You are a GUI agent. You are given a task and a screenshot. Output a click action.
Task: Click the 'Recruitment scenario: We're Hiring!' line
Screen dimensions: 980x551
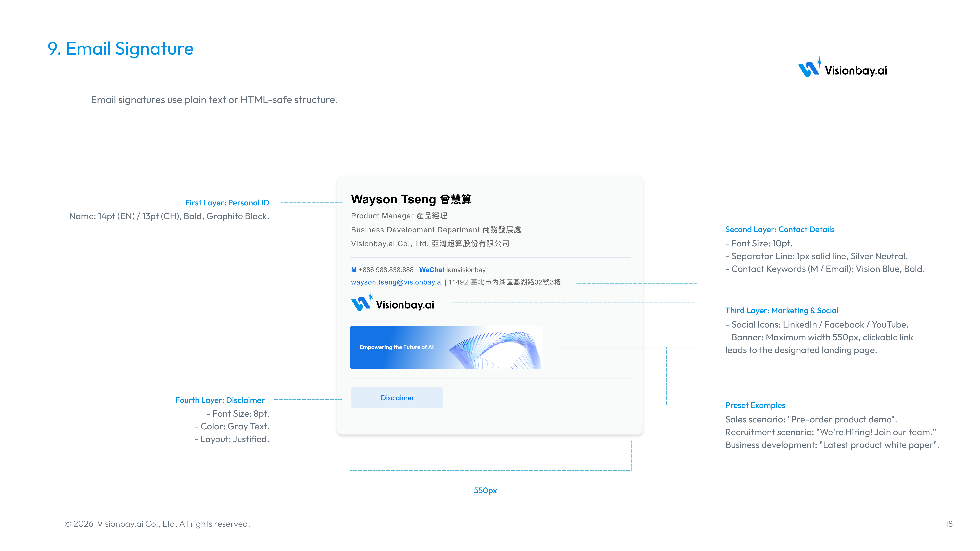click(x=830, y=432)
